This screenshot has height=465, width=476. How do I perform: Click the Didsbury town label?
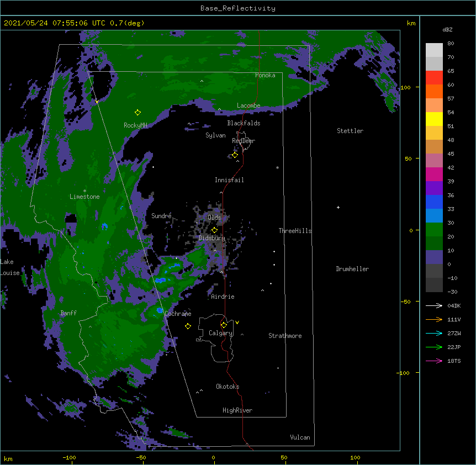[211, 238]
